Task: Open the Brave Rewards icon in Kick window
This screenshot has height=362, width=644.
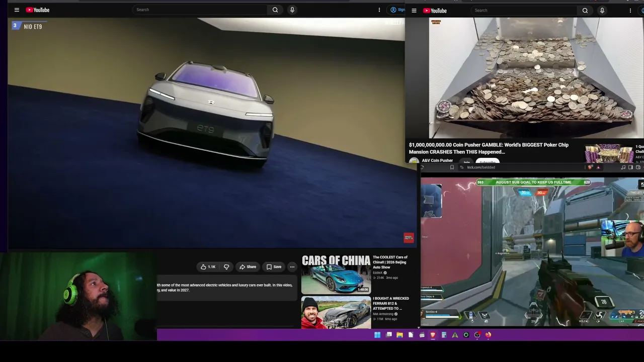Action: [x=598, y=167]
